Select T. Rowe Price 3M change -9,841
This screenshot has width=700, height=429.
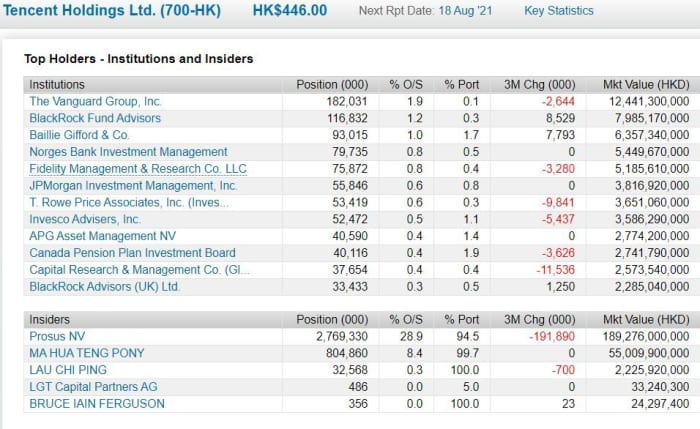tap(558, 203)
